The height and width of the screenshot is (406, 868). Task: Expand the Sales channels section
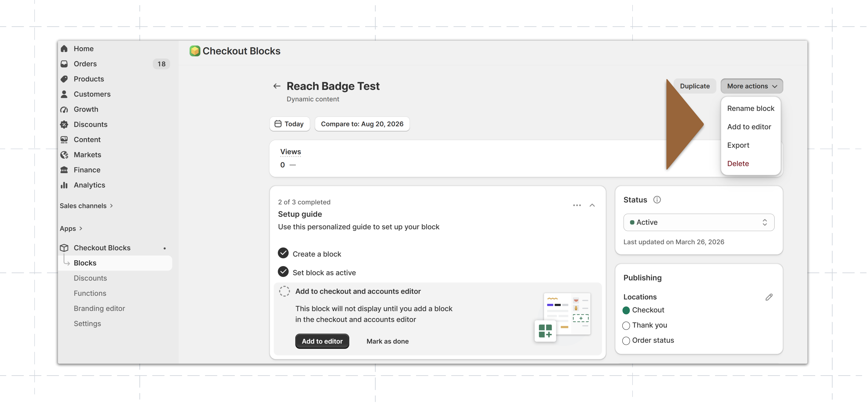tap(86, 206)
